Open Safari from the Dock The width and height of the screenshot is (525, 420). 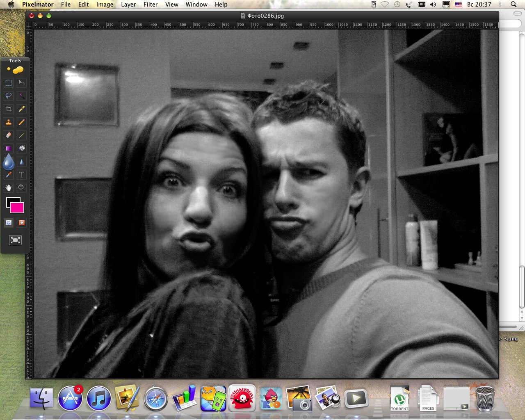[x=155, y=398]
